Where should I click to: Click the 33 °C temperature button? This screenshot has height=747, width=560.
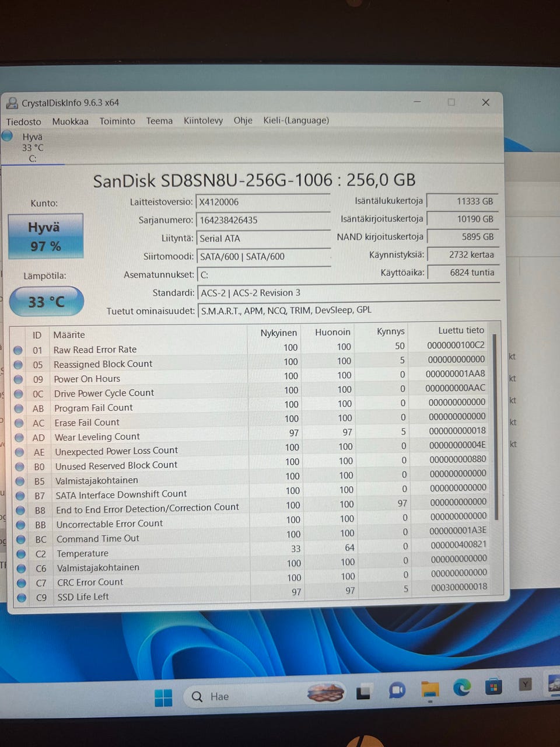[47, 302]
